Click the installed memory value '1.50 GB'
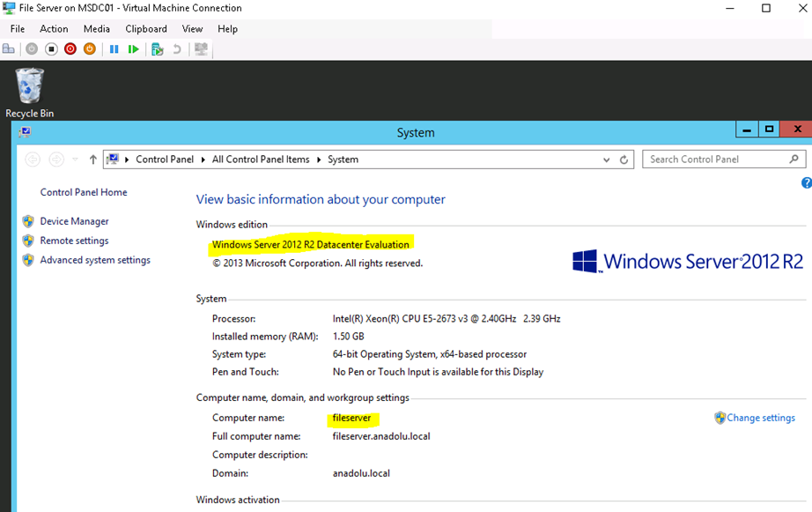812x512 pixels. (349, 337)
